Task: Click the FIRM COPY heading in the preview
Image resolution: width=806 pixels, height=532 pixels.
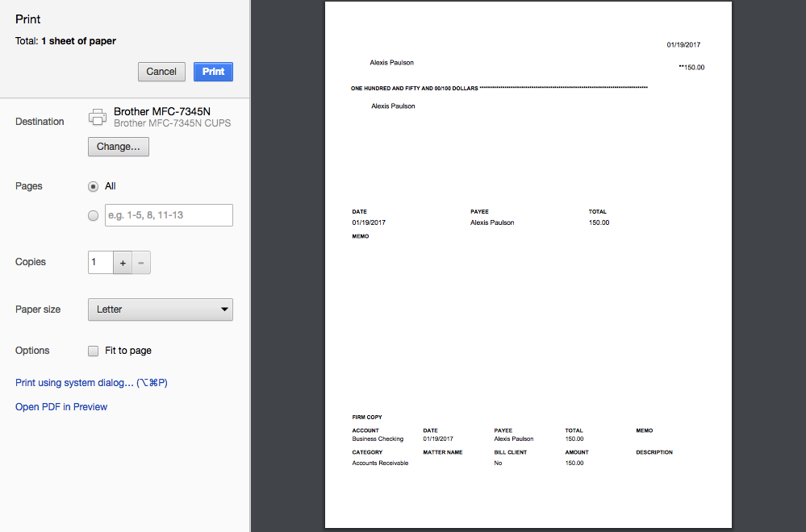Action: [x=367, y=418]
